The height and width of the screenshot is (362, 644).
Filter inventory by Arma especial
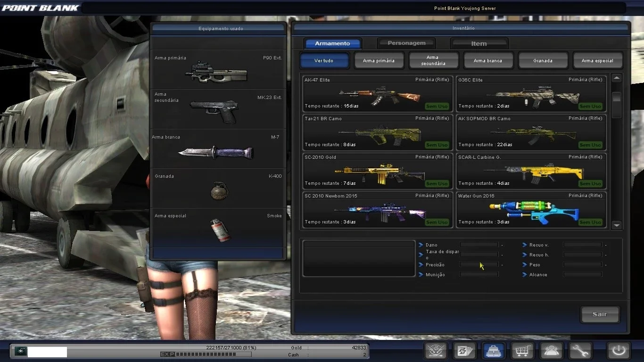pos(598,60)
